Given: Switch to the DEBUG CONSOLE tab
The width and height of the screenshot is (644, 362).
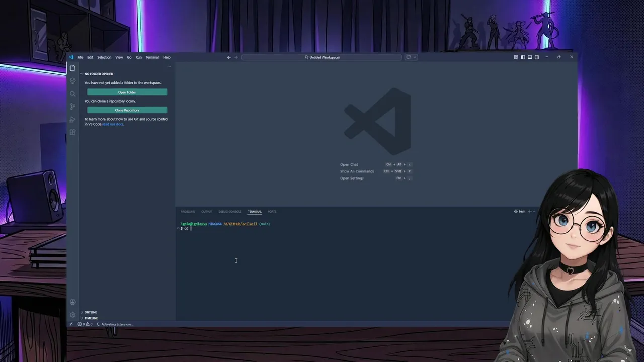Looking at the screenshot, I should (230, 212).
